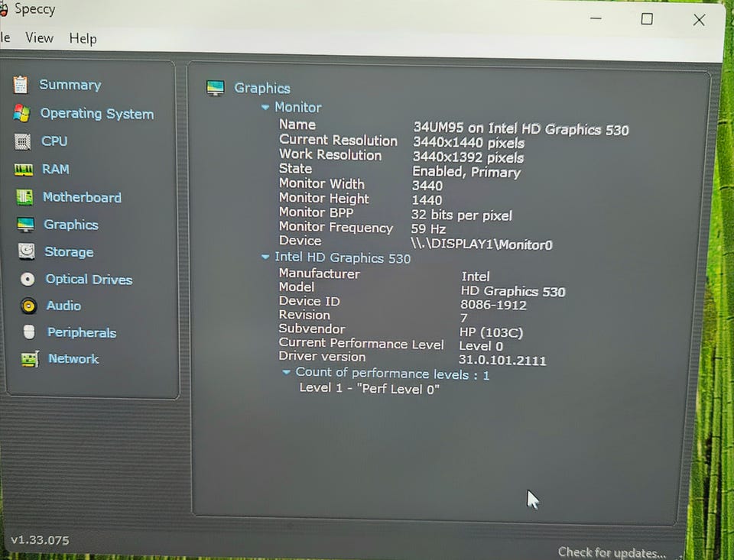Select Subvendor value HP (103C)

tap(491, 332)
